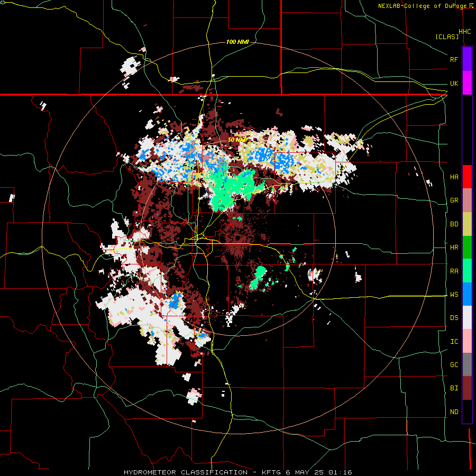
Task: Select the olive yellow BD legend swatch
Action: pos(467,224)
